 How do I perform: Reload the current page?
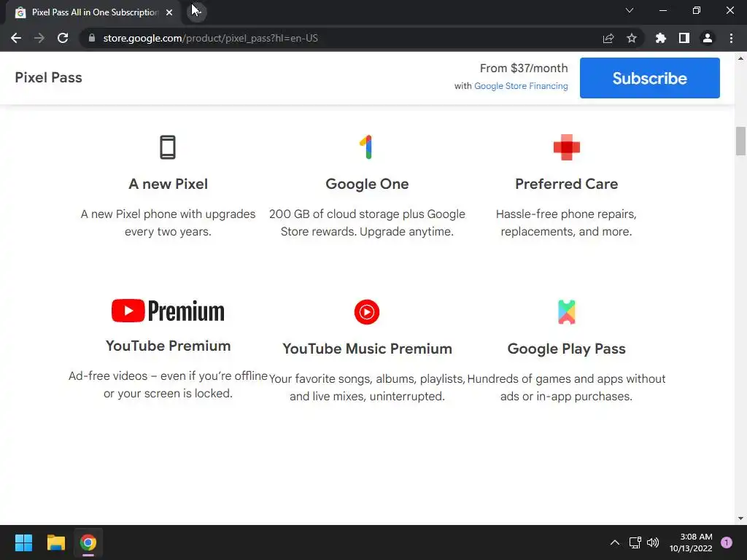point(63,38)
